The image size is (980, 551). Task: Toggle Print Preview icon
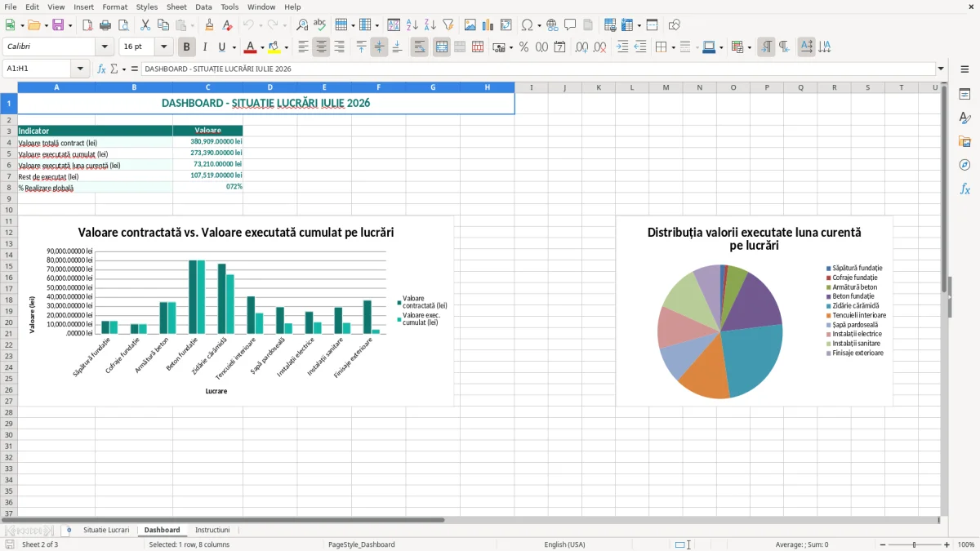coord(122,25)
